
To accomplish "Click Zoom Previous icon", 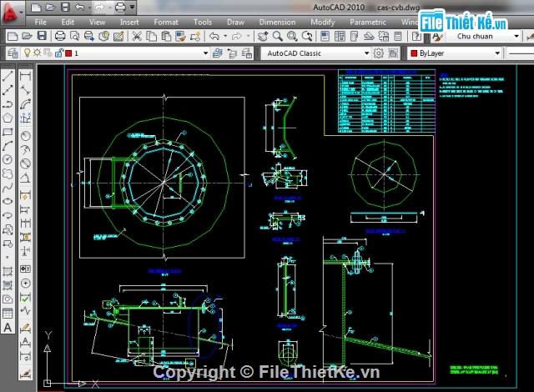I will [307, 36].
